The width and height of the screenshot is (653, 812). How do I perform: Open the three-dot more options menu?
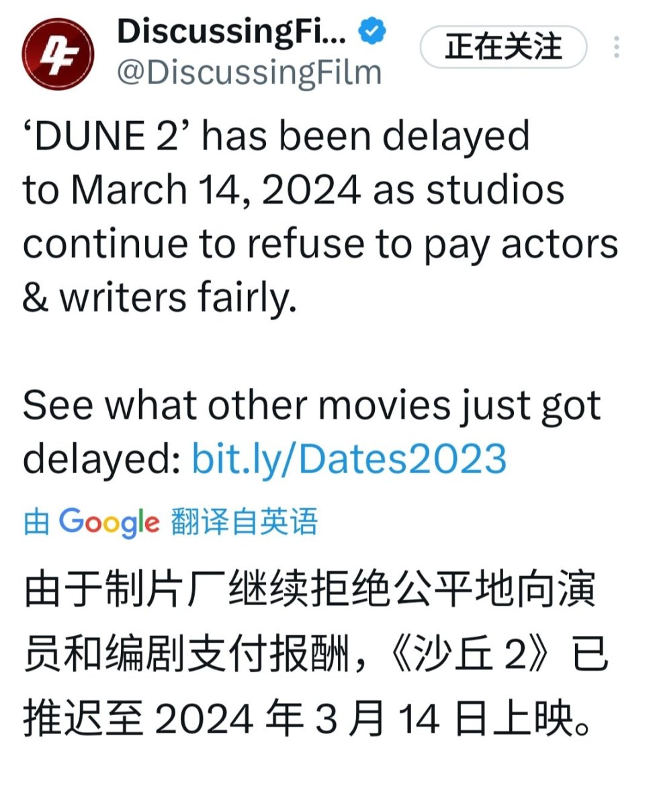(617, 48)
